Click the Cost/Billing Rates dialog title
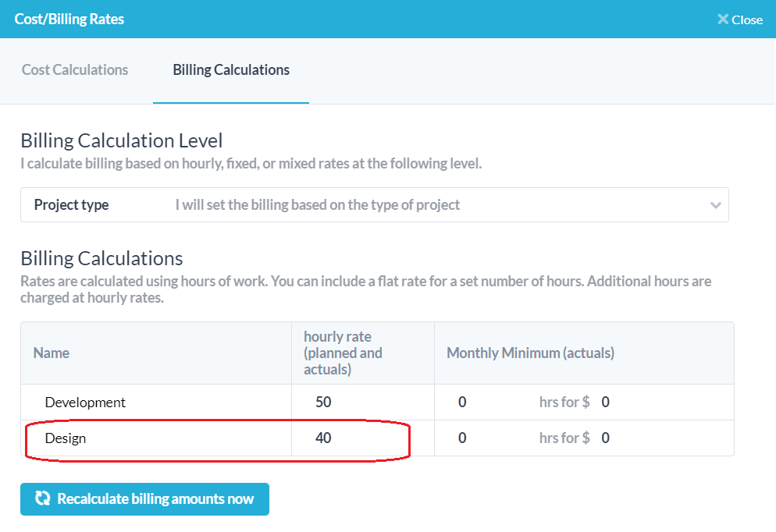The image size is (776, 532). [69, 19]
